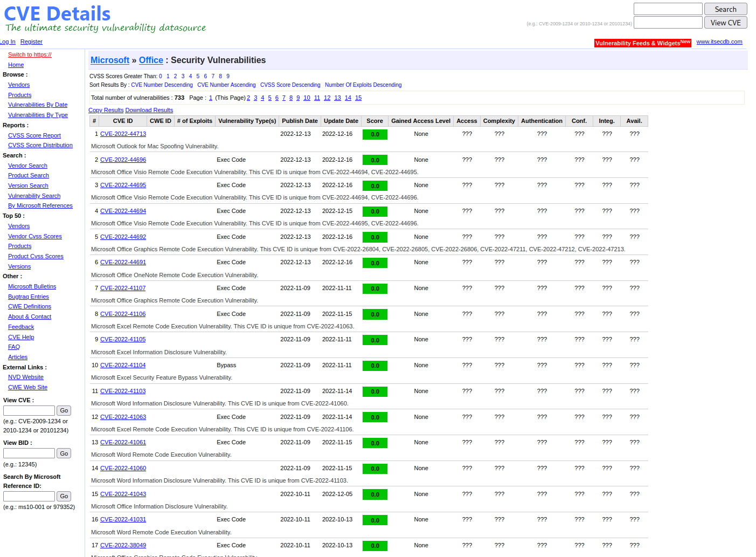756x557 pixels.
Task: Open Vendor Search link
Action: [x=27, y=166]
